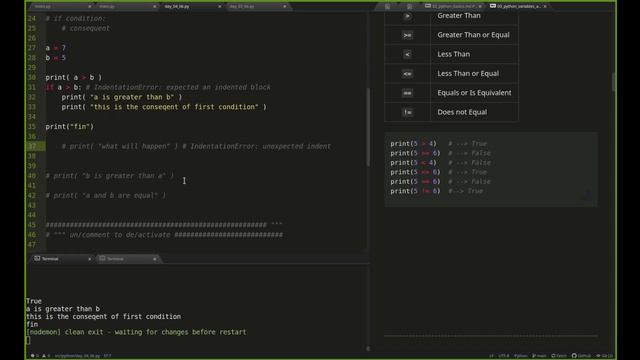Click the 'Greater Than or Equal' cell
640x360 pixels.
tap(474, 35)
